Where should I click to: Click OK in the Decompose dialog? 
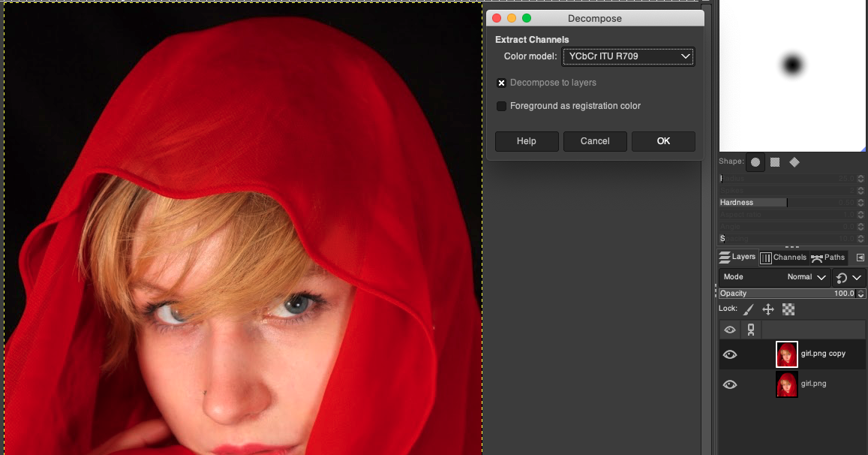[x=663, y=141]
